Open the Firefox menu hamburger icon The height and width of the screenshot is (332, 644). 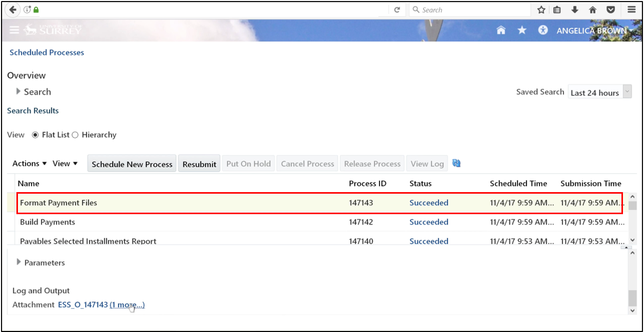pyautogui.click(x=631, y=9)
